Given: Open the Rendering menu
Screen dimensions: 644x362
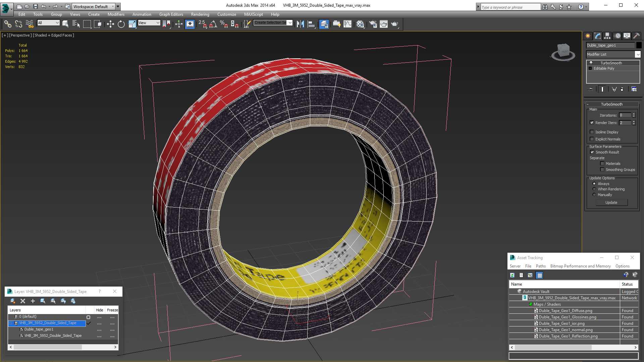Looking at the screenshot, I should click(x=200, y=14).
